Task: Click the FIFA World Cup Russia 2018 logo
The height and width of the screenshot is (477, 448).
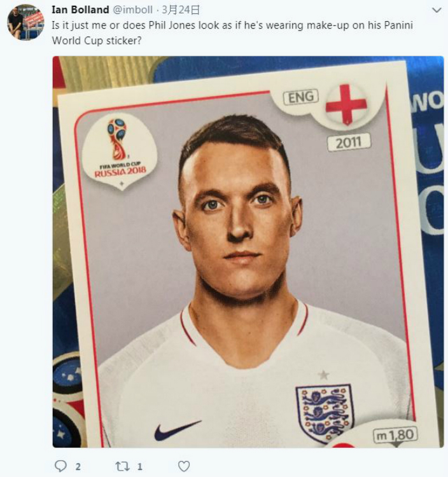Action: [x=120, y=151]
